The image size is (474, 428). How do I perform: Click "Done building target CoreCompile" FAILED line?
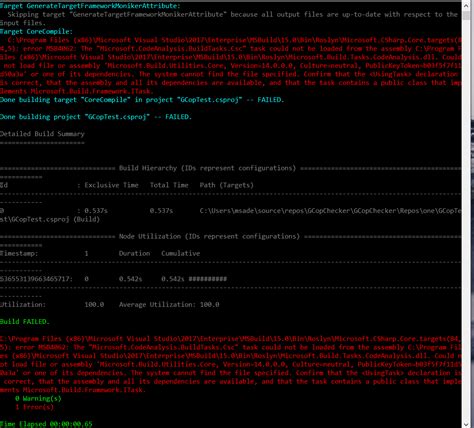142,100
